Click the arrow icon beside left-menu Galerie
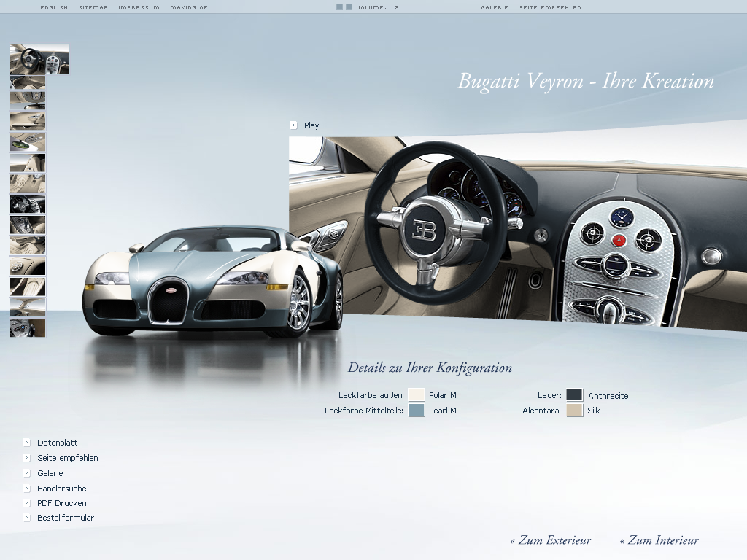Screen dimensions: 747x560 (x=26, y=473)
